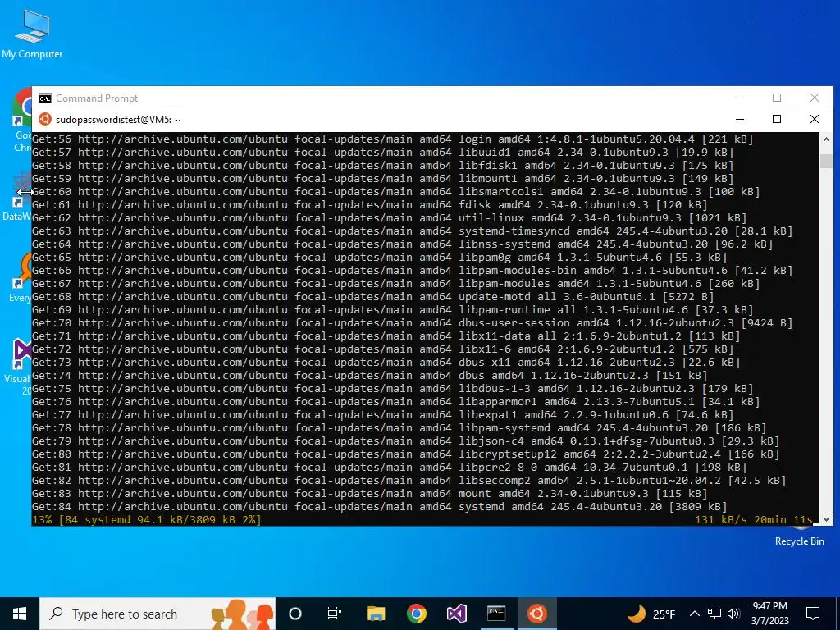Click the 'Get:77' libexpat1 line
The image size is (840, 630).
click(x=382, y=414)
